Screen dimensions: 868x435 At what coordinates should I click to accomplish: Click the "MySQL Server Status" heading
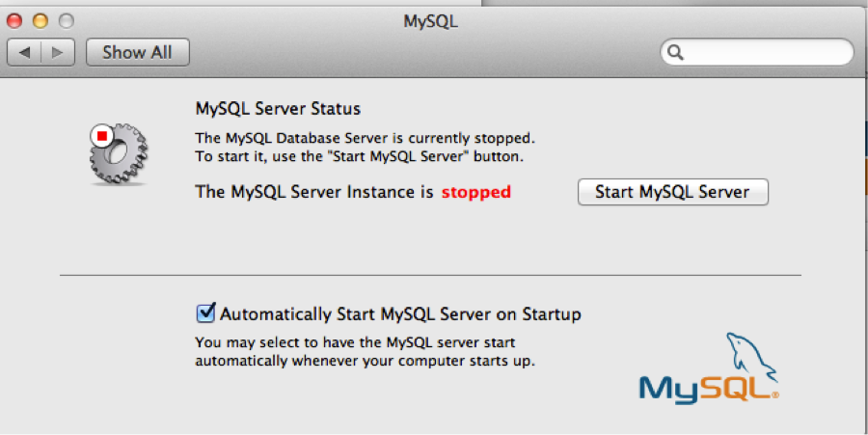pyautogui.click(x=278, y=109)
